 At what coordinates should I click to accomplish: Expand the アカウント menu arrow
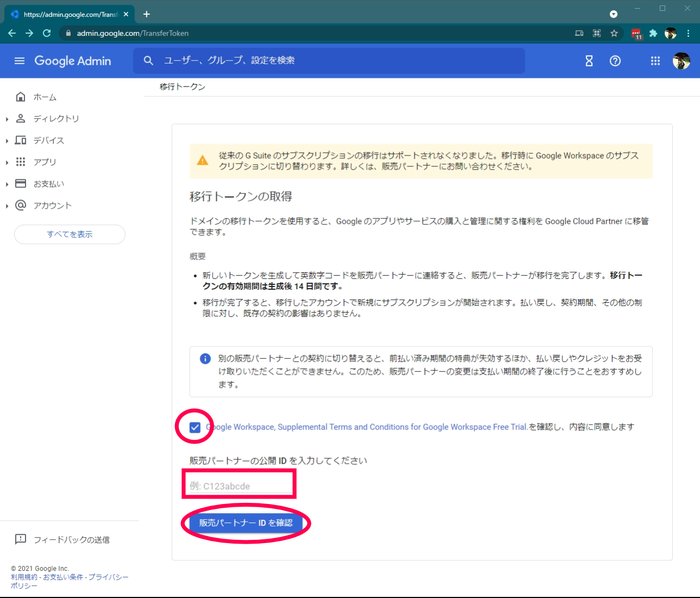tap(7, 206)
